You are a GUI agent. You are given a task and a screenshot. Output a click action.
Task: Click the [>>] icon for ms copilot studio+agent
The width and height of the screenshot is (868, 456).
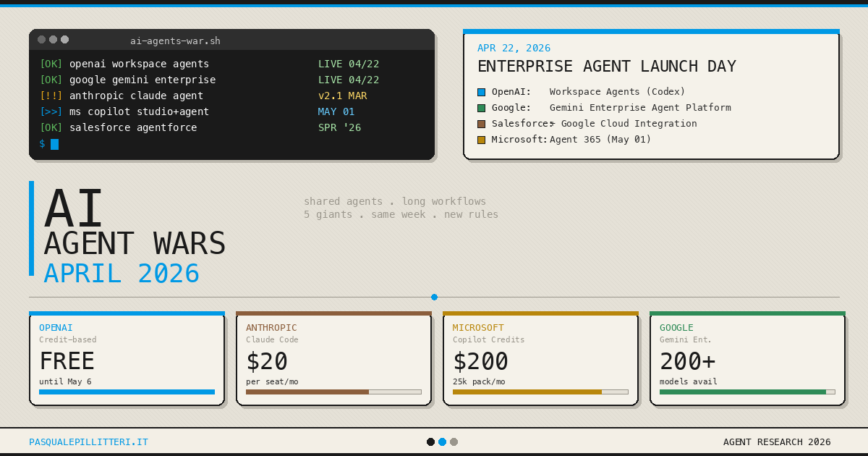pyautogui.click(x=51, y=111)
